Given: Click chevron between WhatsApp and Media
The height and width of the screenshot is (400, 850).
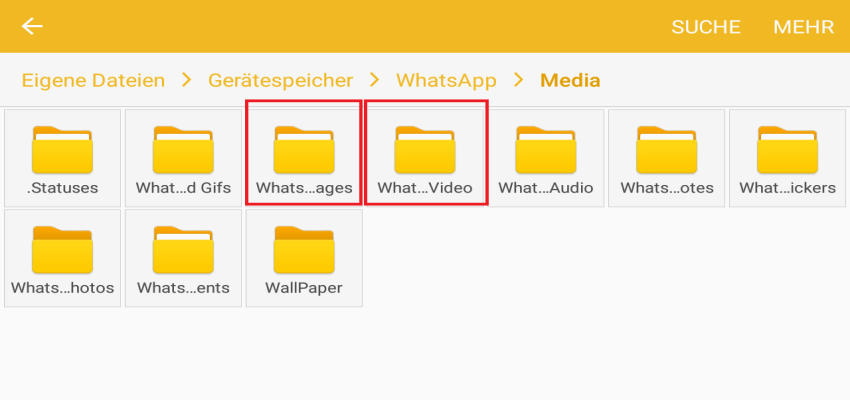Looking at the screenshot, I should pyautogui.click(x=517, y=80).
